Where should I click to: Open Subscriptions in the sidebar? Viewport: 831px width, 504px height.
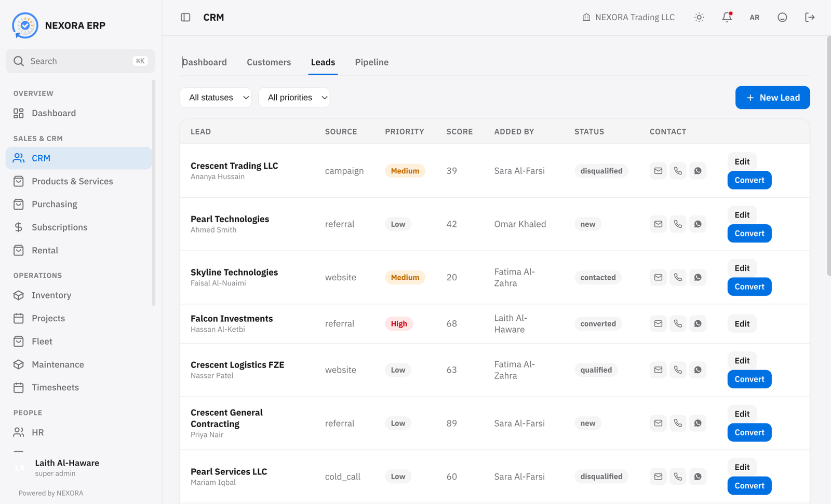tap(79, 227)
